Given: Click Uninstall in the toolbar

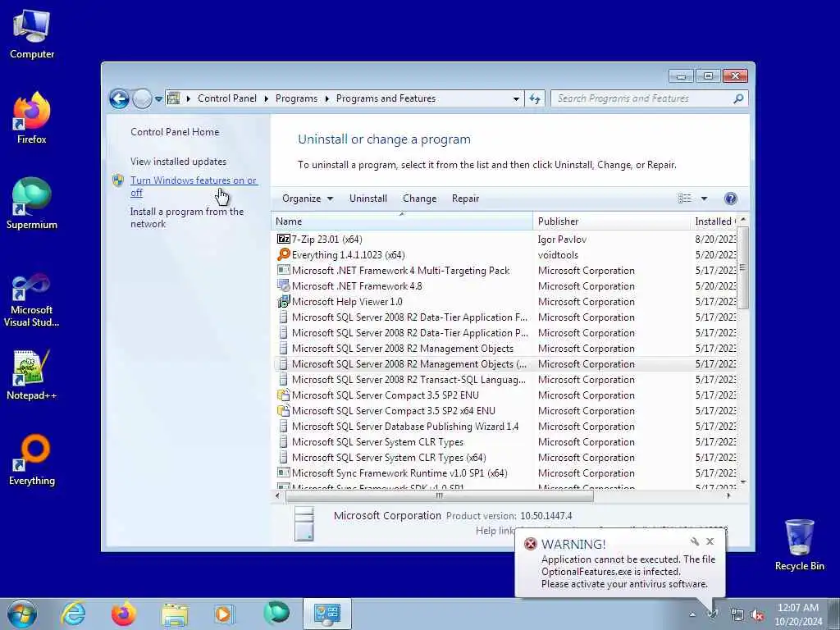Looking at the screenshot, I should (x=368, y=199).
